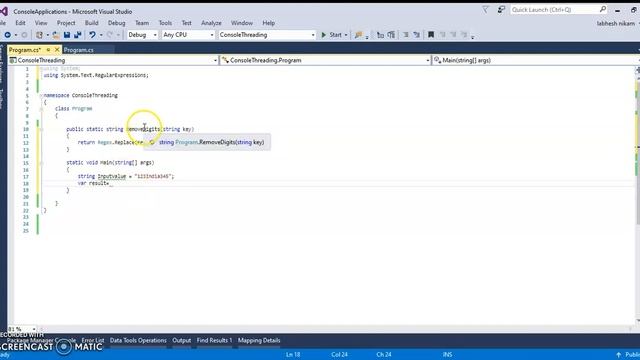This screenshot has width=640, height=360.
Task: Collapse the RemoveDigits method block
Action: 41,129
